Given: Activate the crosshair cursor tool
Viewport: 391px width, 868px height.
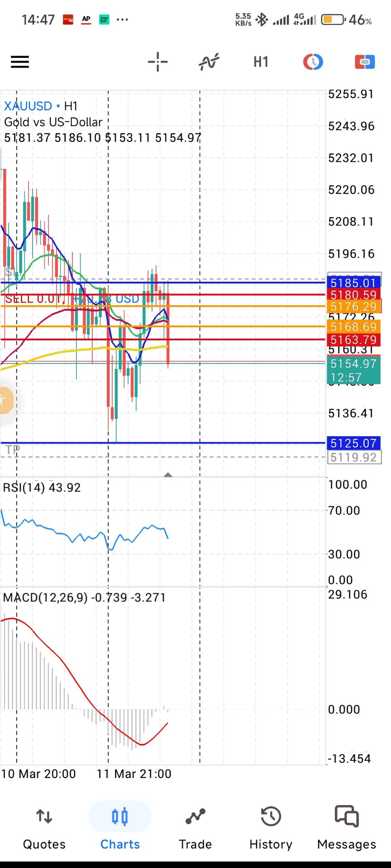Looking at the screenshot, I should [x=157, y=62].
